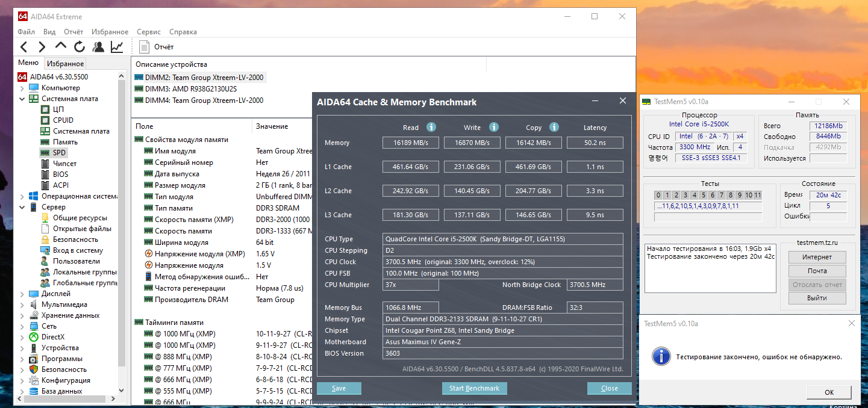Go forward with the toolbar's right arrow
This screenshot has width=868, height=408.
click(42, 46)
